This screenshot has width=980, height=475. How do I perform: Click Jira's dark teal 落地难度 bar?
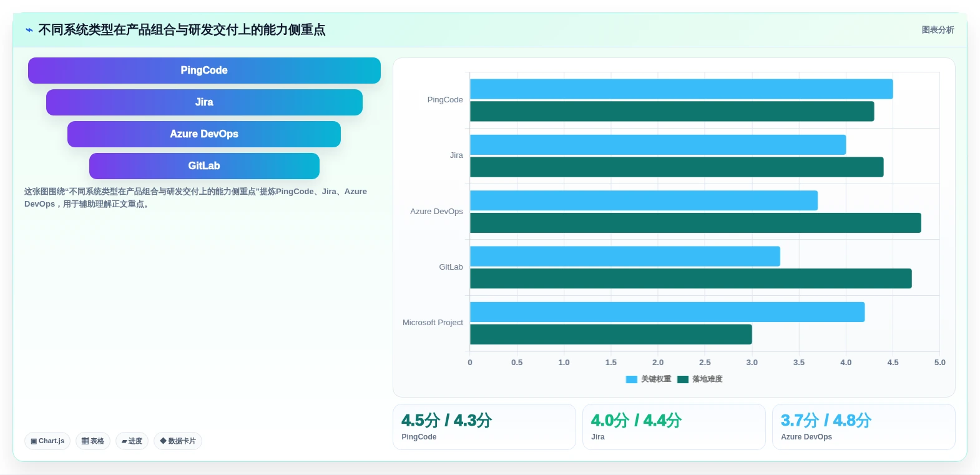[677, 167]
